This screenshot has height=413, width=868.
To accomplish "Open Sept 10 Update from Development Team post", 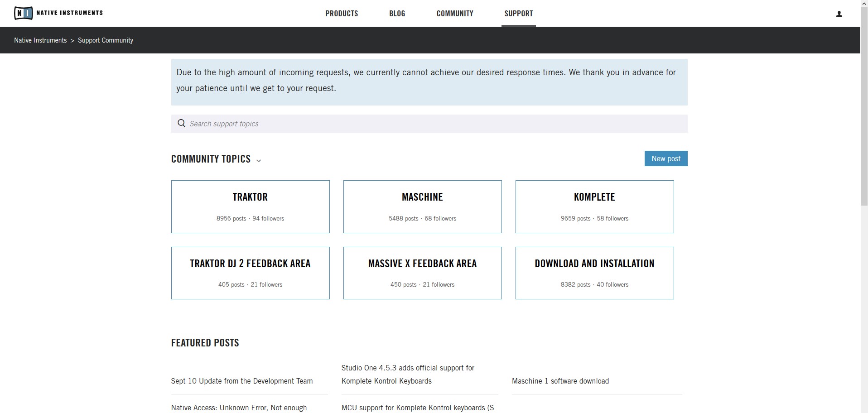I will pyautogui.click(x=242, y=381).
